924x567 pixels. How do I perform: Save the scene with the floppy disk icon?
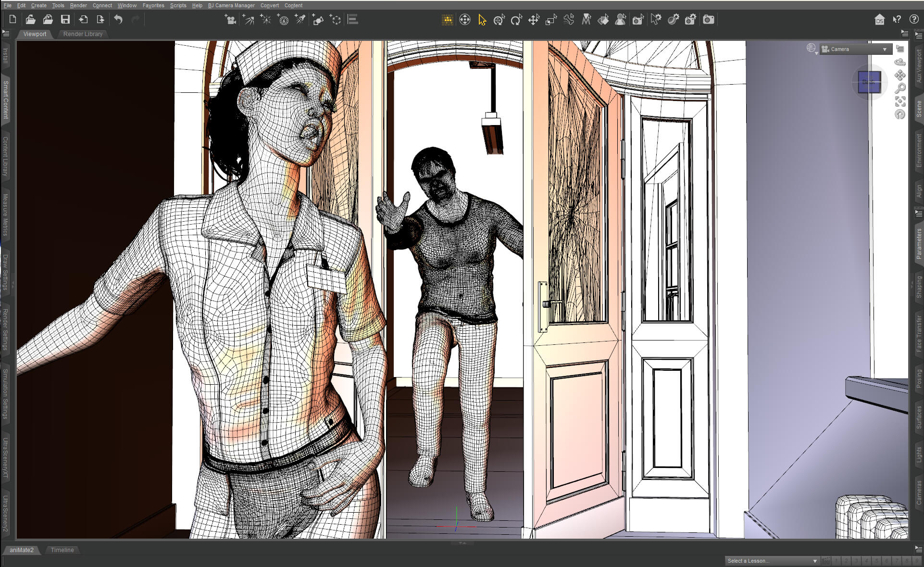click(x=65, y=20)
